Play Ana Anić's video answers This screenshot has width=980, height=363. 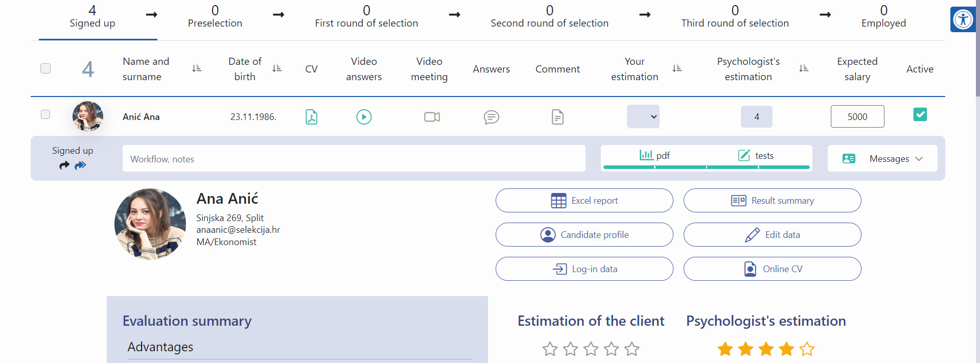364,117
